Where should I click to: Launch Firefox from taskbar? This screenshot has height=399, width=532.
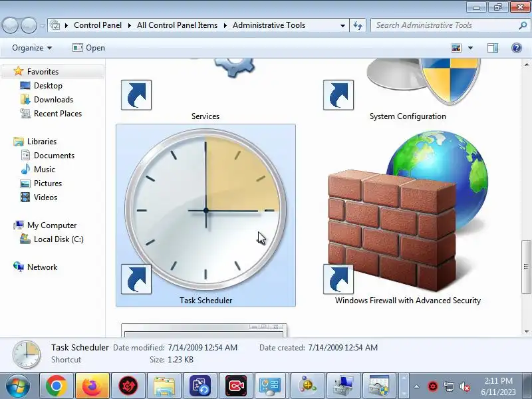click(92, 386)
